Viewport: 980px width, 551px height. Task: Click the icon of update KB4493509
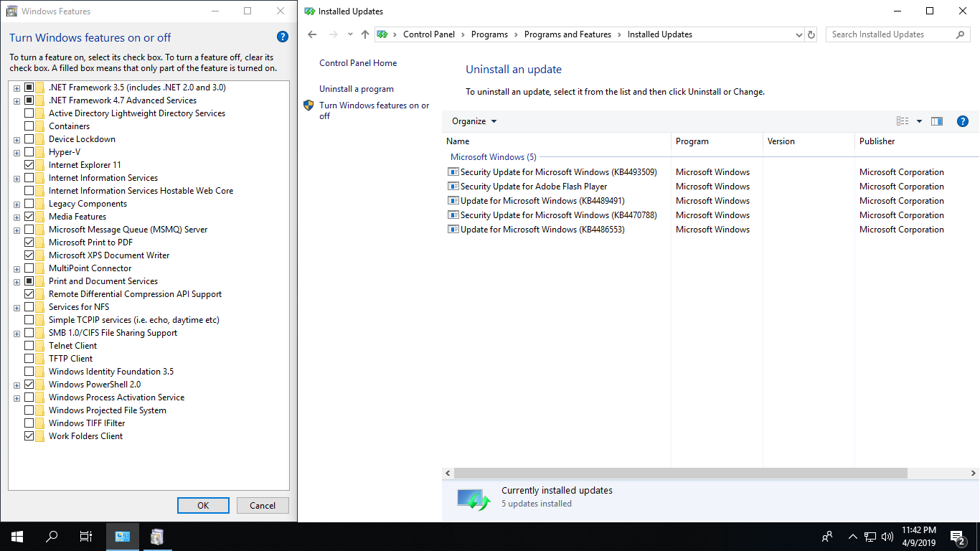[453, 172]
